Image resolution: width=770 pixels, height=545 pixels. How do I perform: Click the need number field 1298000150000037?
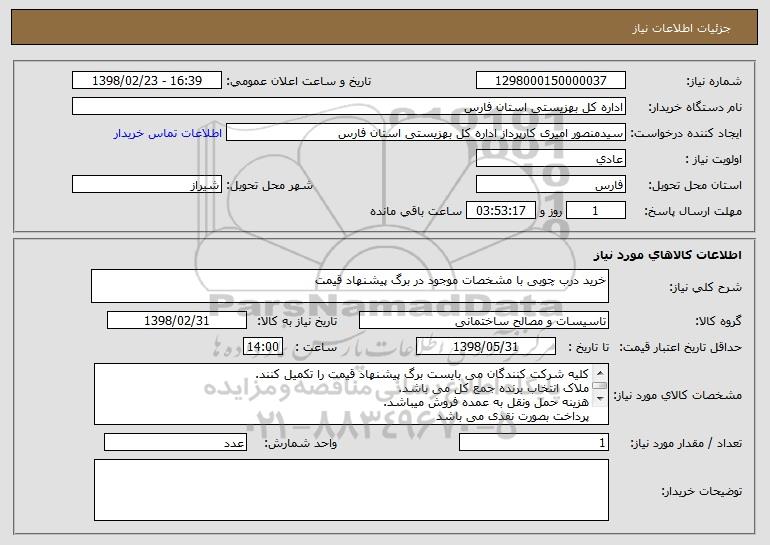[550, 80]
